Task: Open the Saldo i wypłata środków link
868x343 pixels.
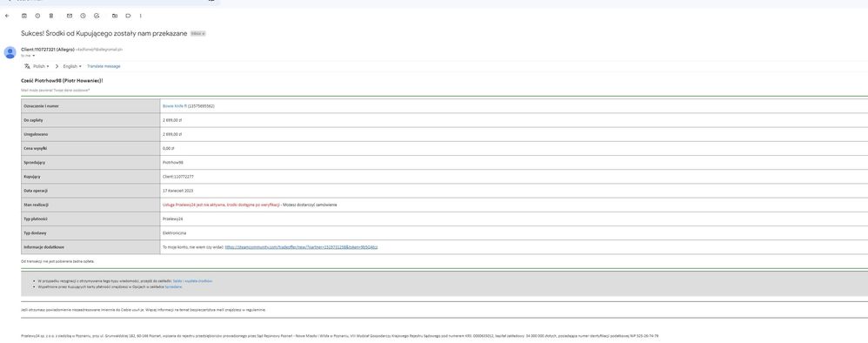Action: (192, 281)
